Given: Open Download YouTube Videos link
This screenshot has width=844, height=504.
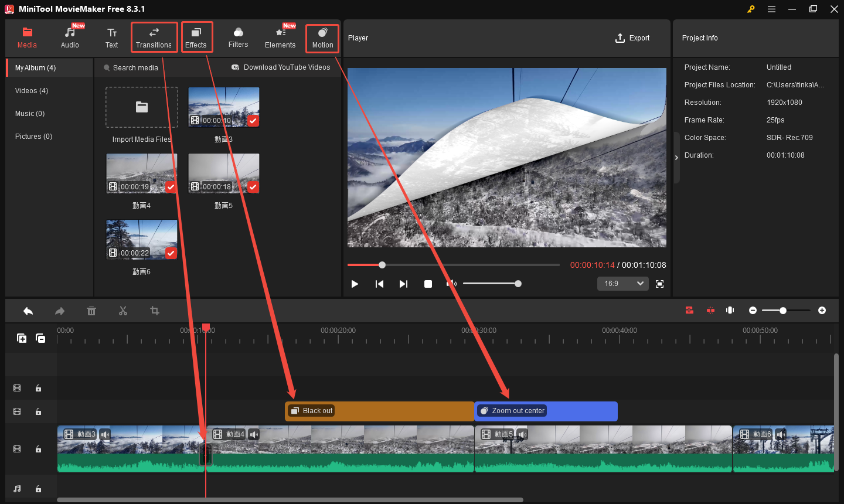Looking at the screenshot, I should pos(281,67).
